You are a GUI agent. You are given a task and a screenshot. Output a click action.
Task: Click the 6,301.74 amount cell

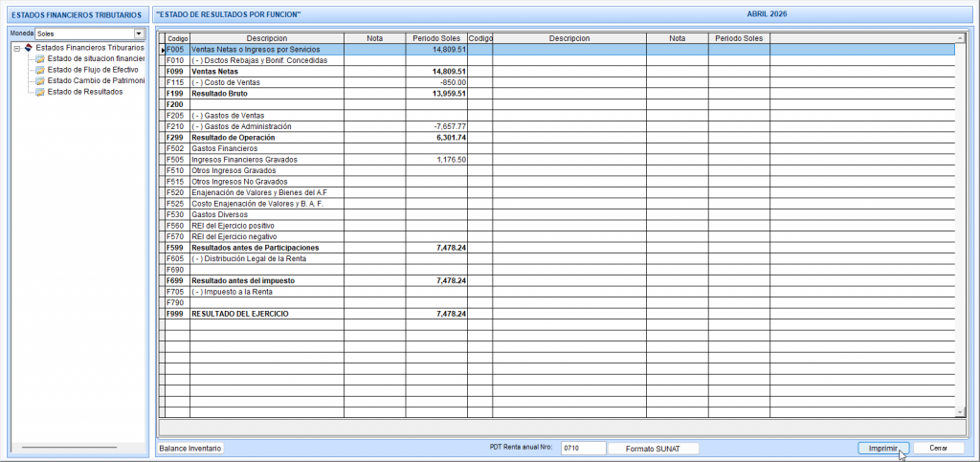coord(436,138)
